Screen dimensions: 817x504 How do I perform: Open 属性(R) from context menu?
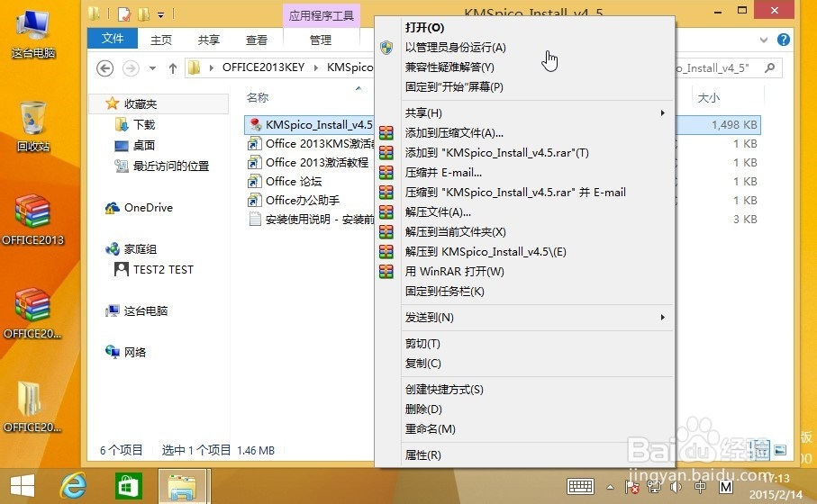tap(524, 455)
